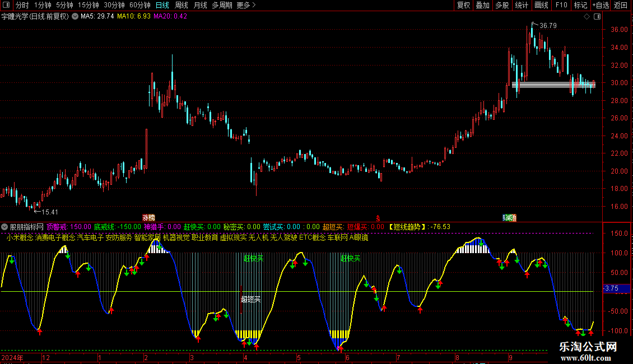Click the MA5: 29.74 indicator value

click(97, 16)
